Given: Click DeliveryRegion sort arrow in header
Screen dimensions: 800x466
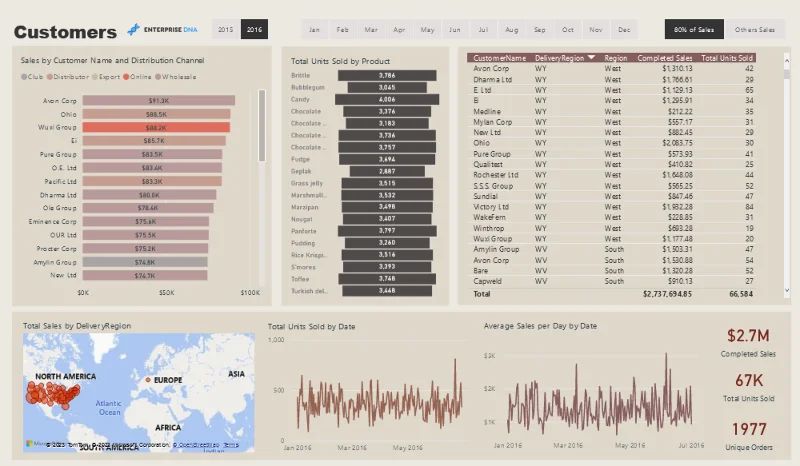Looking at the screenshot, I should click(591, 58).
